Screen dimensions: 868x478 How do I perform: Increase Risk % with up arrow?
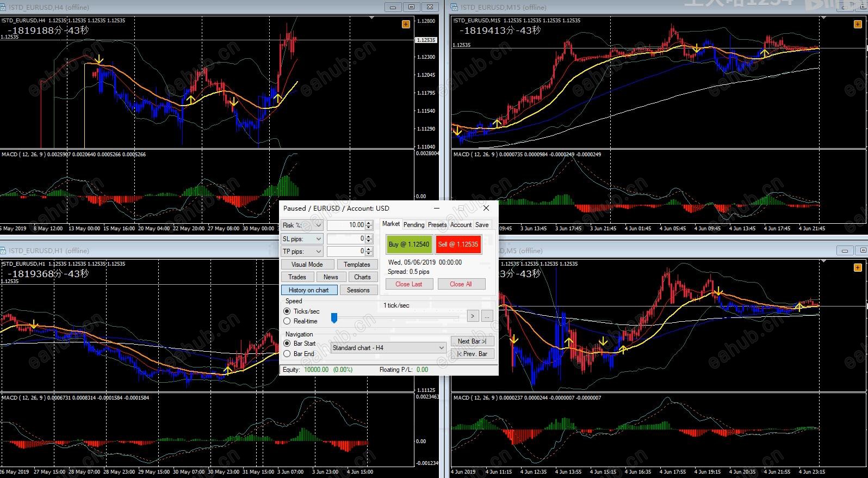tap(369, 223)
